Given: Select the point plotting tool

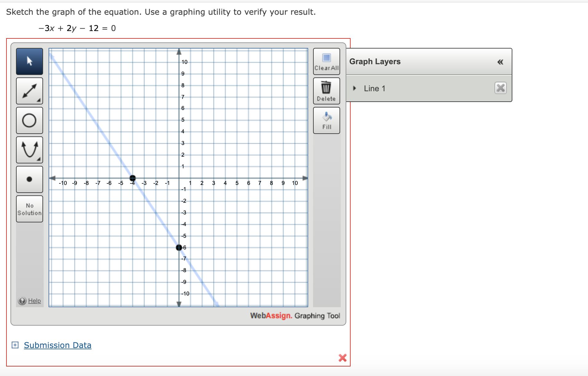Looking at the screenshot, I should pos(29,179).
